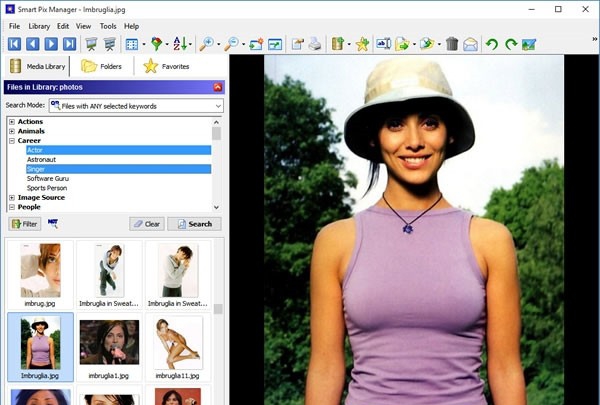Switch to the Favorites tab

(166, 66)
